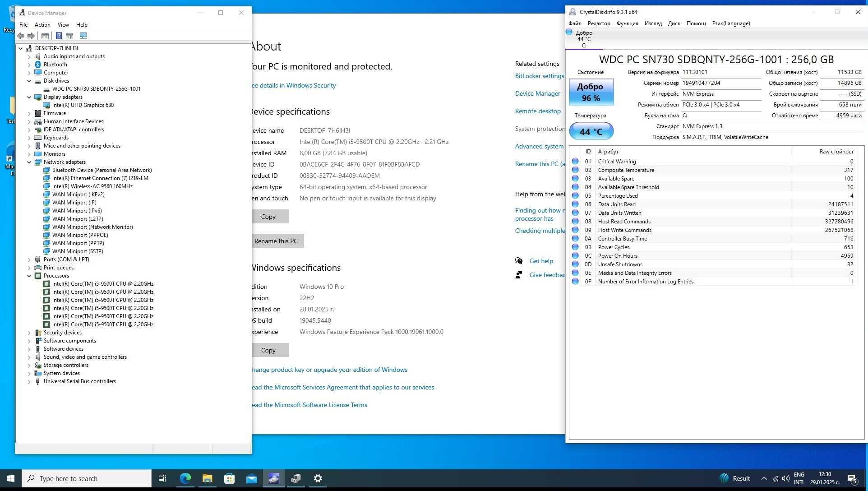This screenshot has height=491, width=868.
Task: Open the Action menu in Device Manager
Action: [42, 25]
